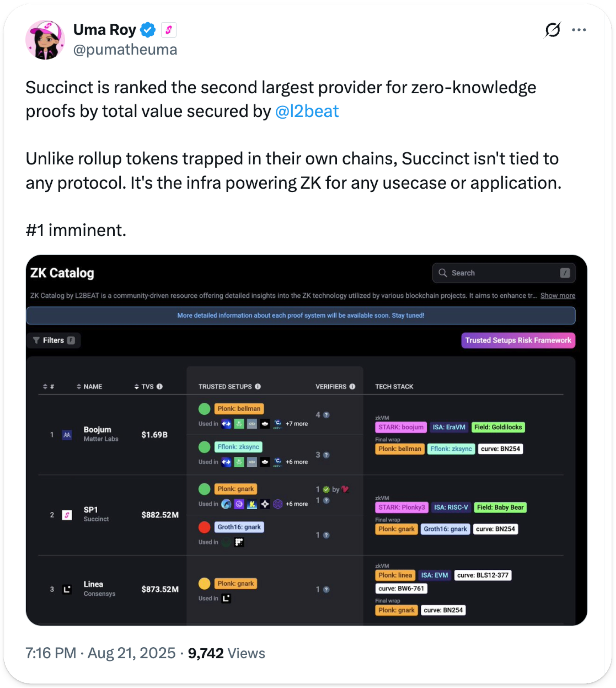Click the @l2beat mention link
Screen dimensions: 616x688
click(x=307, y=112)
